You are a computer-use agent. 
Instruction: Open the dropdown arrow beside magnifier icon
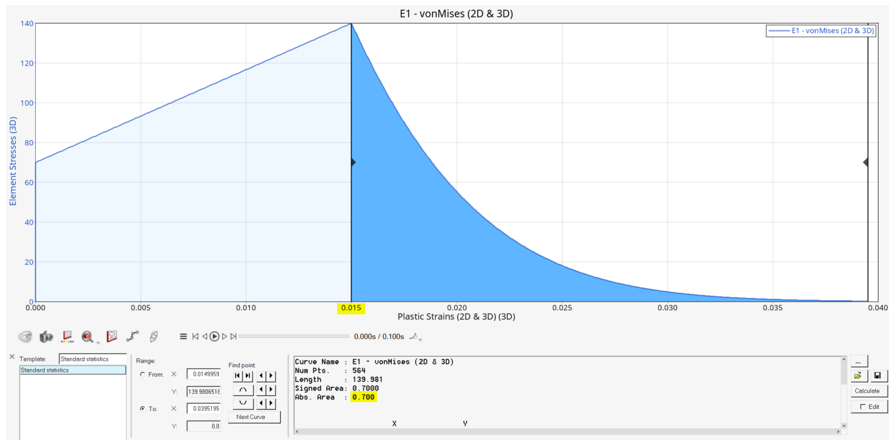[98, 342]
